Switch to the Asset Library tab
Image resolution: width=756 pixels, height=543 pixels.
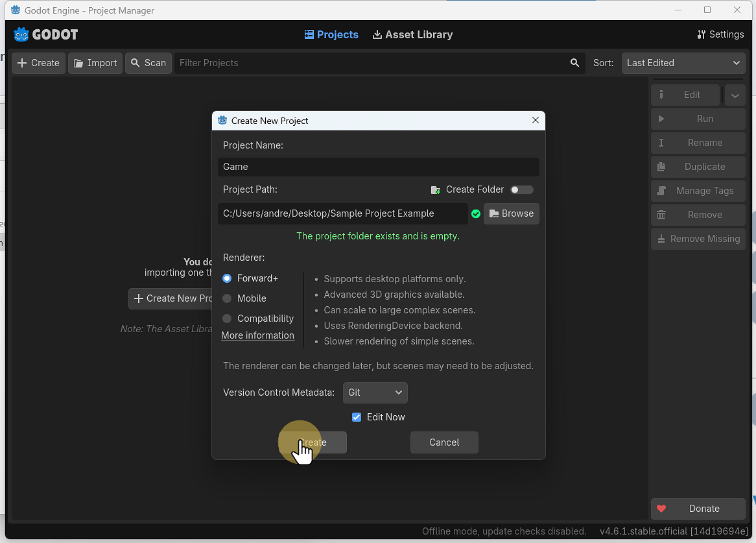click(412, 34)
